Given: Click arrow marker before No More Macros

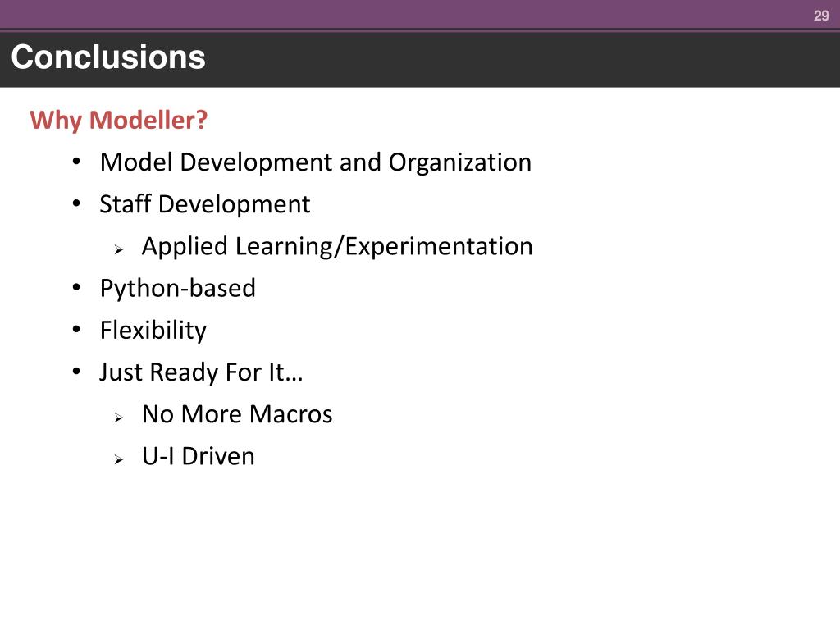Looking at the screenshot, I should pyautogui.click(x=119, y=418).
